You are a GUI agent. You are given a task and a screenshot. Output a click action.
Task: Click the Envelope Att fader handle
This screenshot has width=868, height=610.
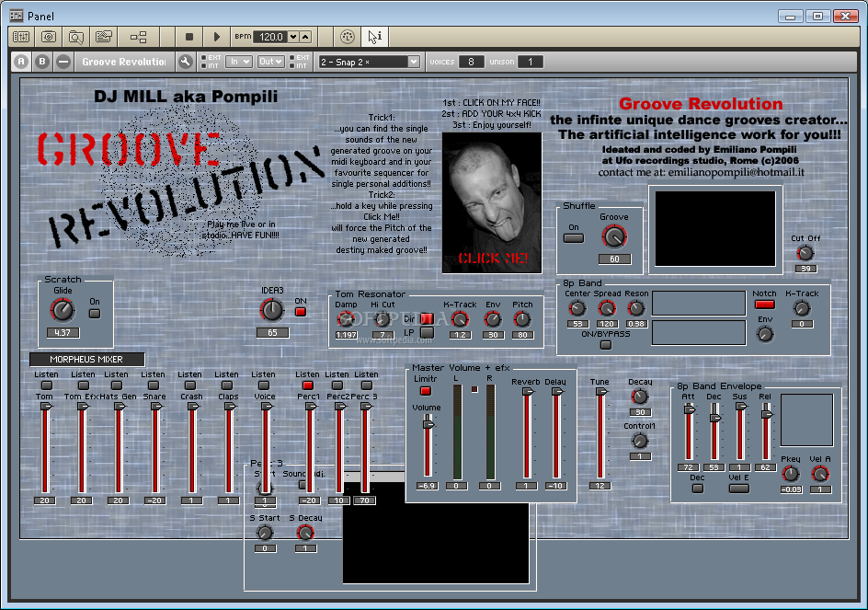[x=690, y=410]
